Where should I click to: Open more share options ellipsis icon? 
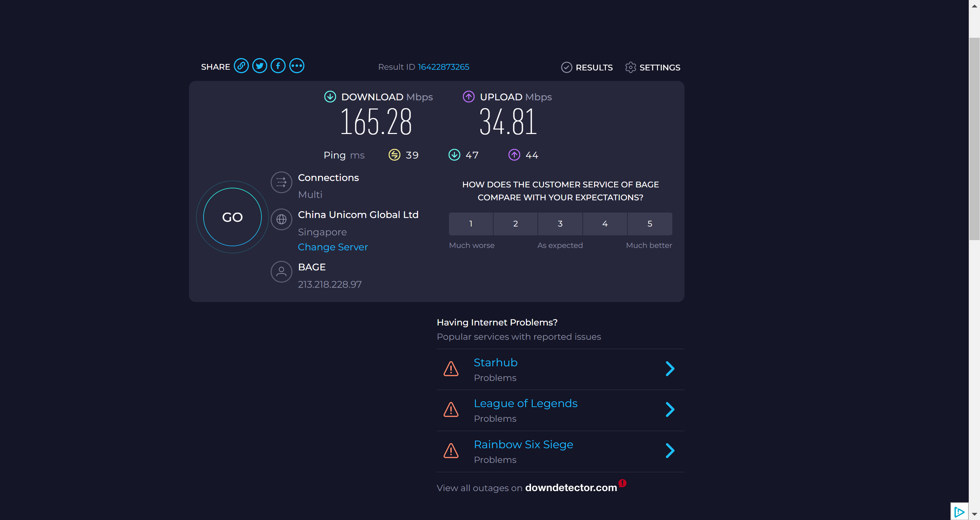[297, 66]
